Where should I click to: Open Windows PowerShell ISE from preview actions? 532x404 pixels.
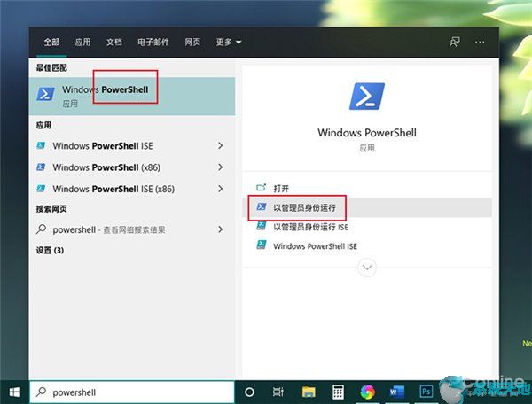point(315,246)
